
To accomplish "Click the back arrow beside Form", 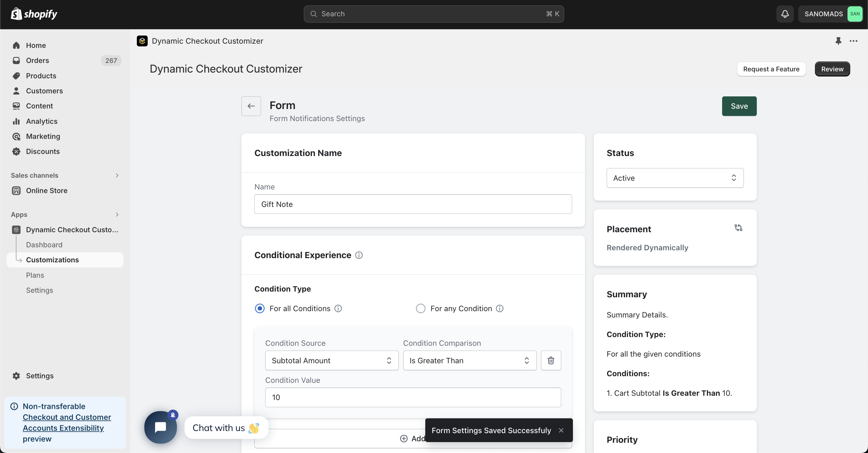I will point(251,106).
